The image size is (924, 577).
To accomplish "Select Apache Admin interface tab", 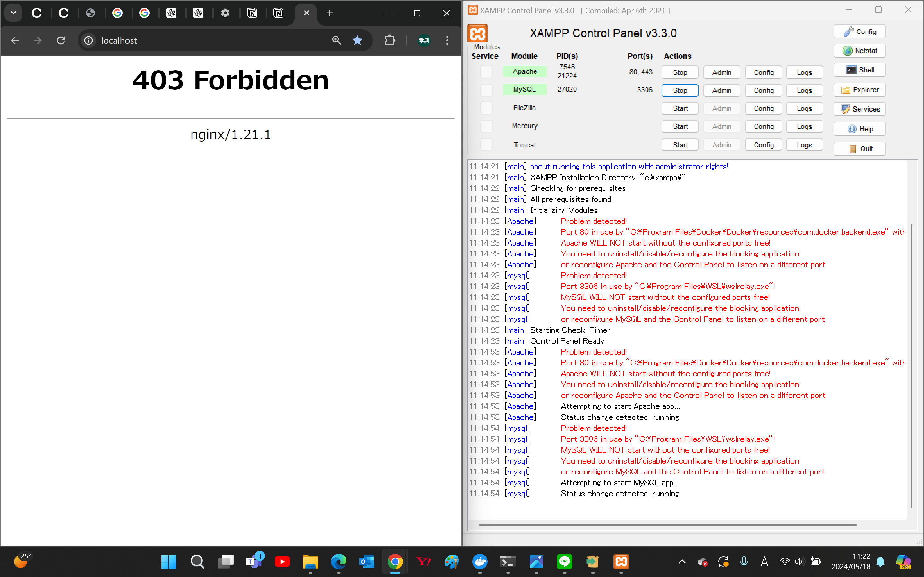I will (722, 71).
